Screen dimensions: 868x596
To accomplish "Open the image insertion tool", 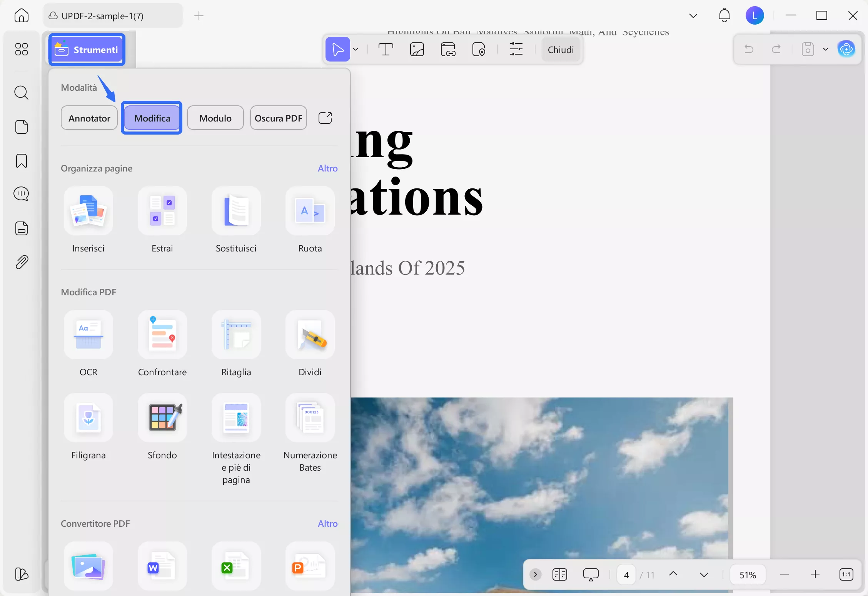I will point(417,49).
